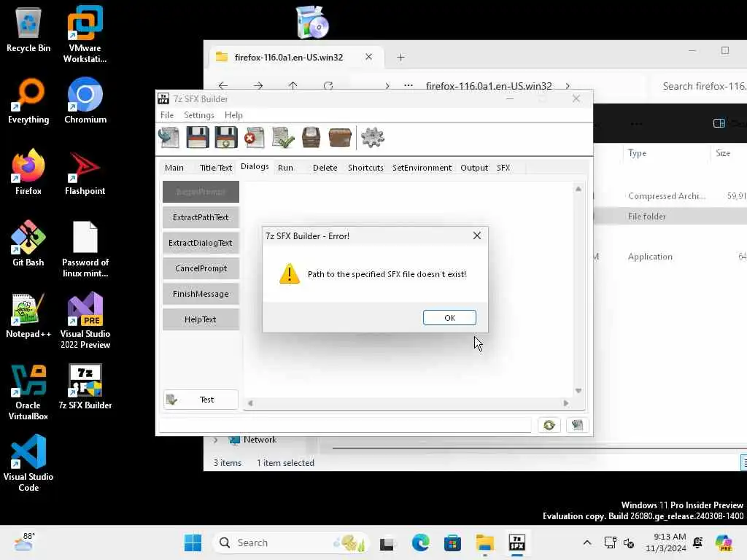Open the Notepad++ desktop shortcut
The width and height of the screenshot is (747, 560).
[x=28, y=315]
